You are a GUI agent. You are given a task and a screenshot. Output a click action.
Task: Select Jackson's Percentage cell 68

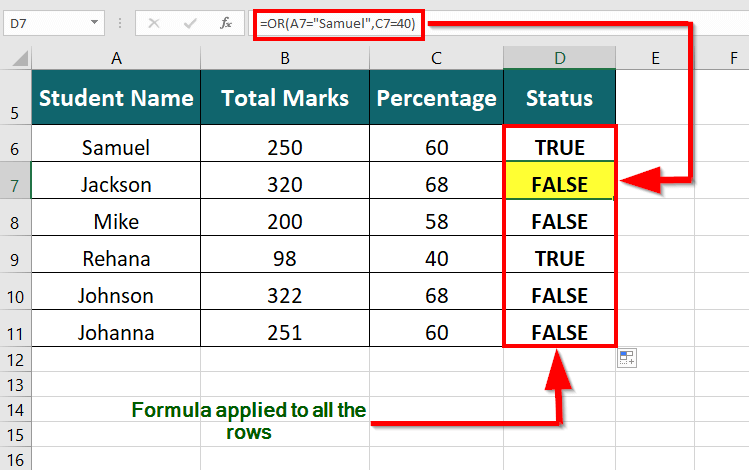(x=437, y=181)
